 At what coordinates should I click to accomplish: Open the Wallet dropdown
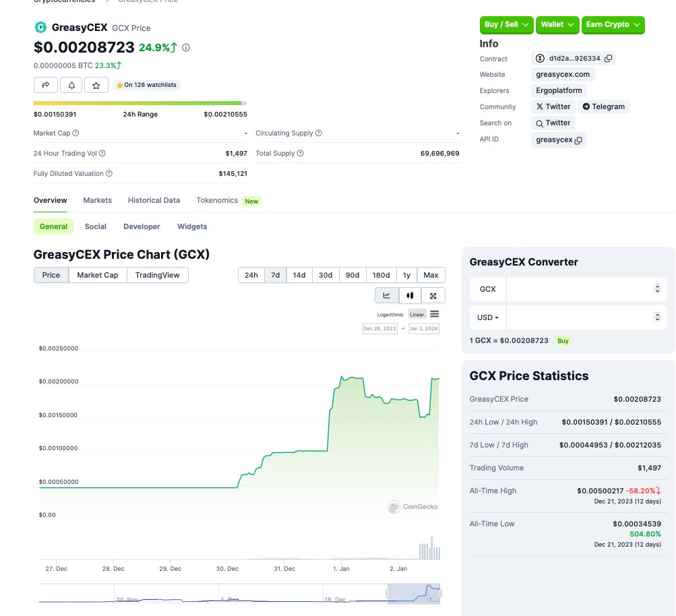click(557, 24)
